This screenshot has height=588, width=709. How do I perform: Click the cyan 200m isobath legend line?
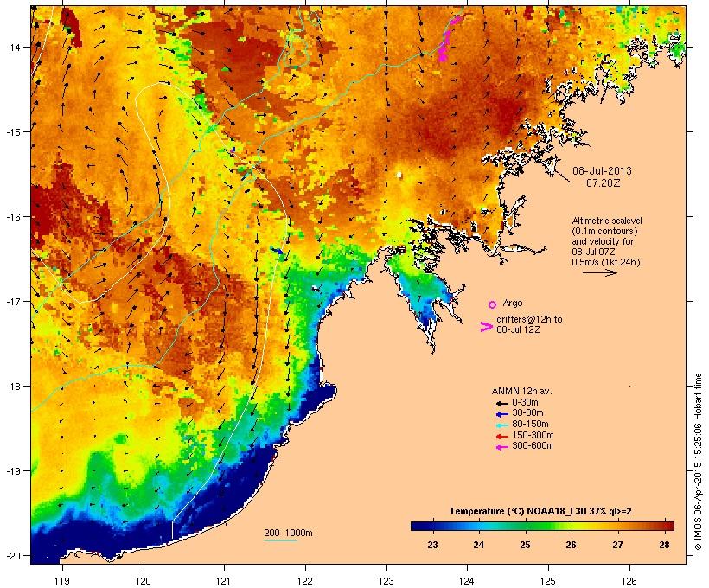coord(280,540)
